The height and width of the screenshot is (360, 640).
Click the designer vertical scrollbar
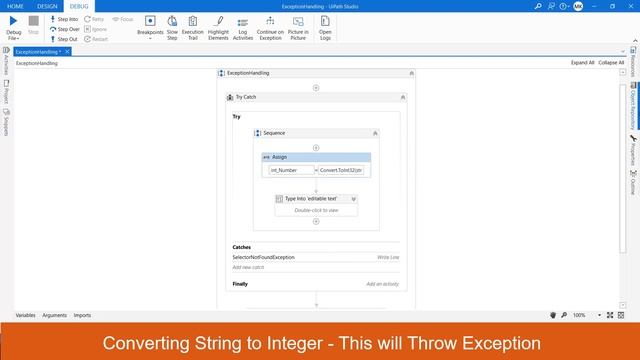(x=622, y=169)
